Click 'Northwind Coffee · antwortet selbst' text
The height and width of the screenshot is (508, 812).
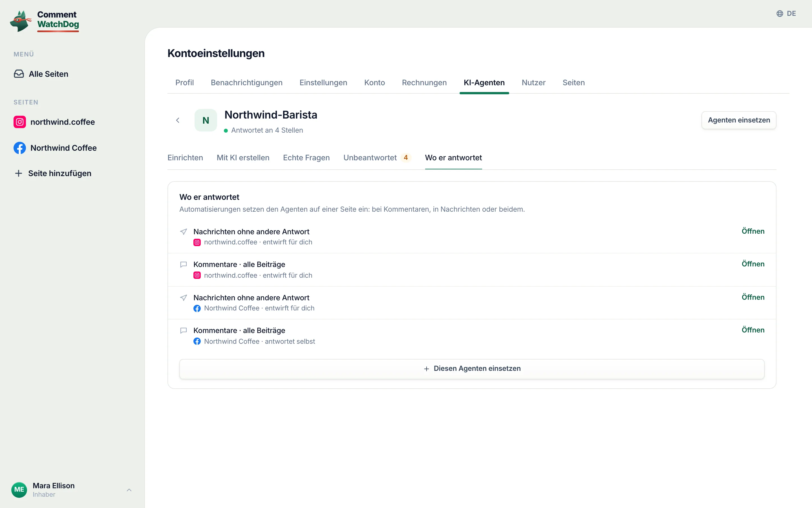pyautogui.click(x=259, y=341)
